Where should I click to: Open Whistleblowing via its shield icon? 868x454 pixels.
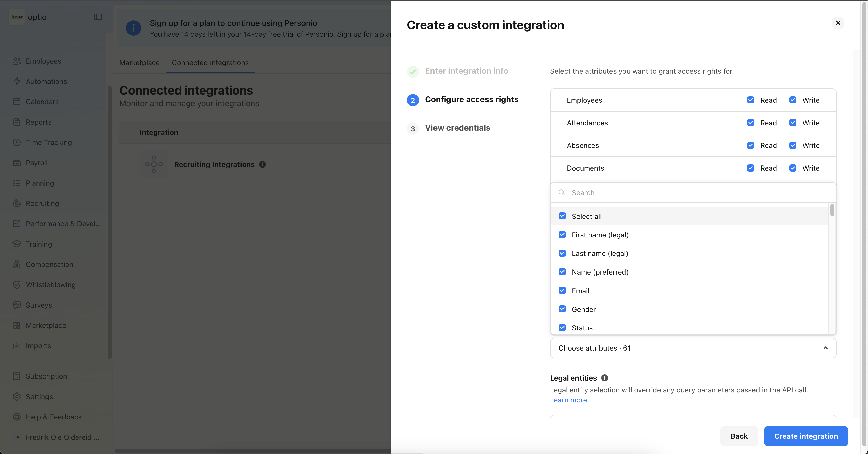point(17,285)
